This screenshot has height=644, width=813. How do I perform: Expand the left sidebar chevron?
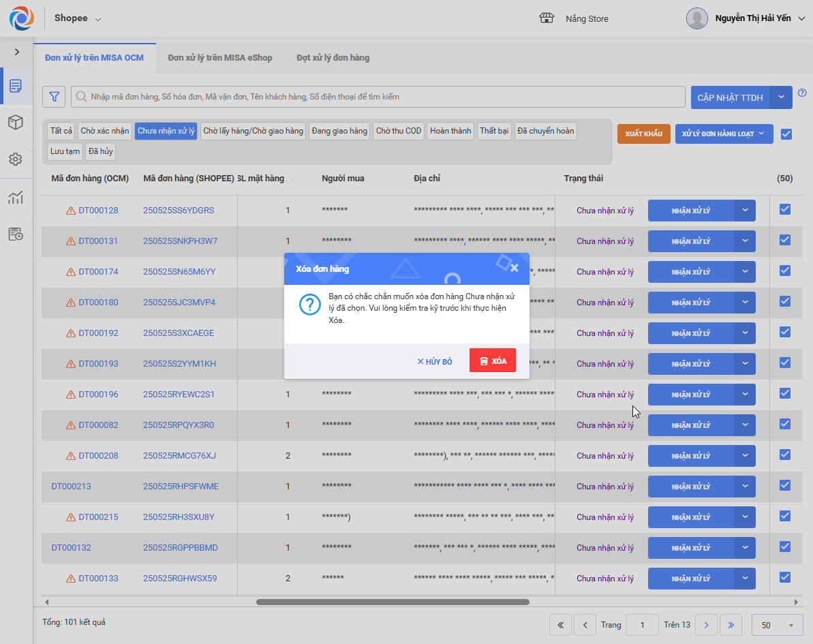click(17, 52)
